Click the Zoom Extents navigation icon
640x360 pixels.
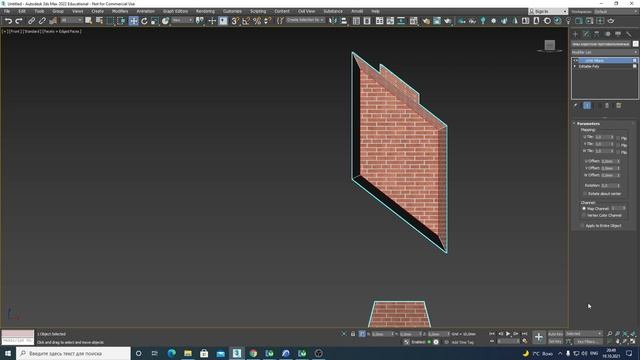point(625,334)
